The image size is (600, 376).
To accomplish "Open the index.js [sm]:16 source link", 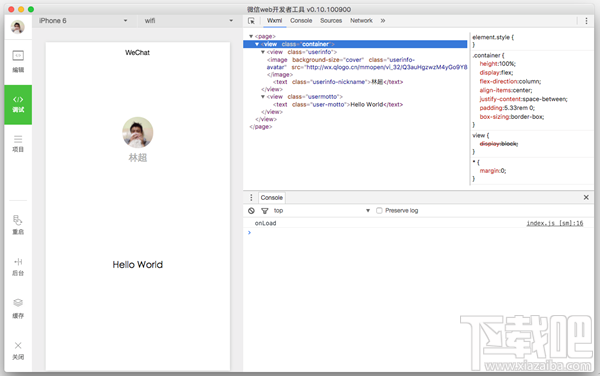I will tap(554, 223).
